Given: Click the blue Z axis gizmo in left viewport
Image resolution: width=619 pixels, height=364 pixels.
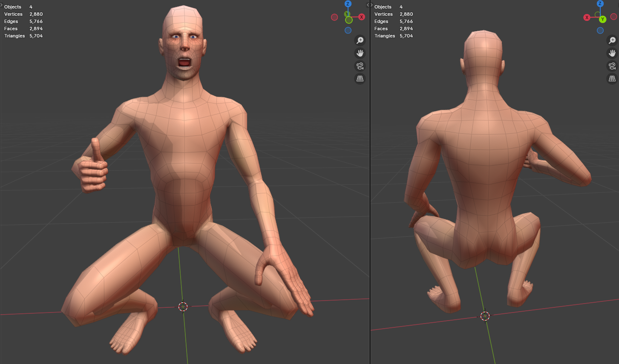Looking at the screenshot, I should point(348,4).
